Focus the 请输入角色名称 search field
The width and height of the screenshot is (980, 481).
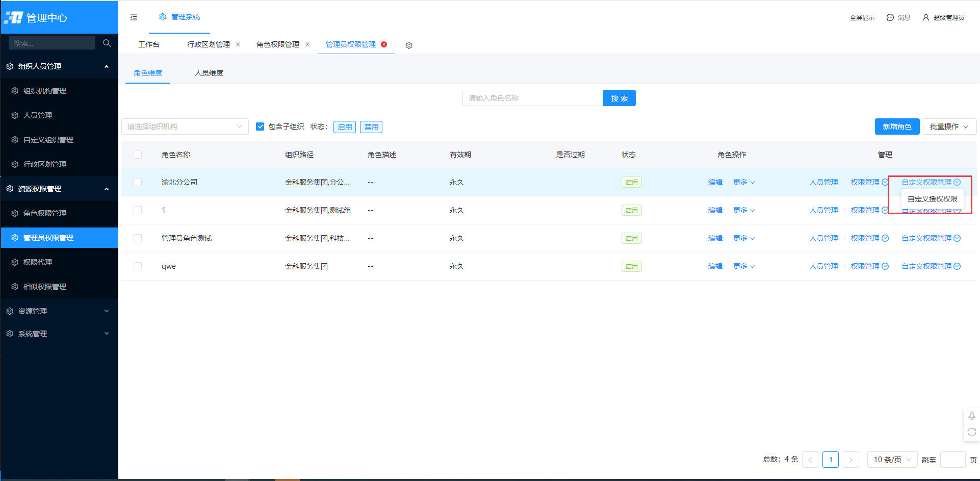click(533, 98)
